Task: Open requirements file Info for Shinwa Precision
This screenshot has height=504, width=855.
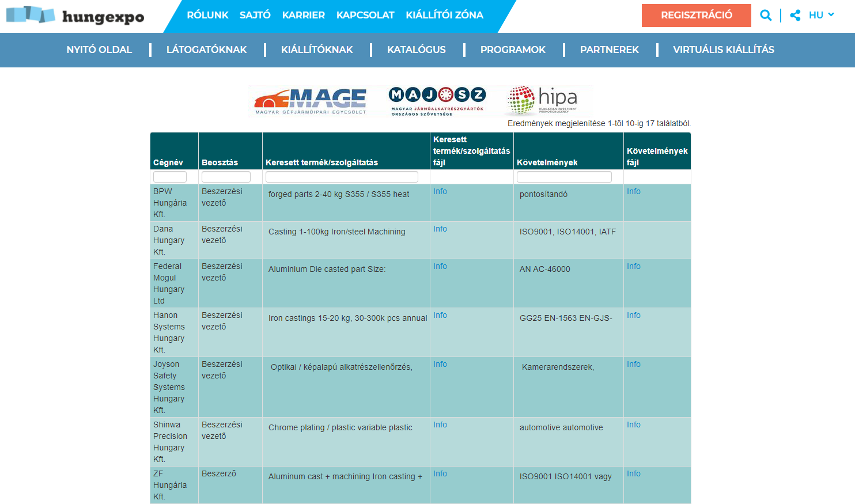Action: [x=634, y=425]
